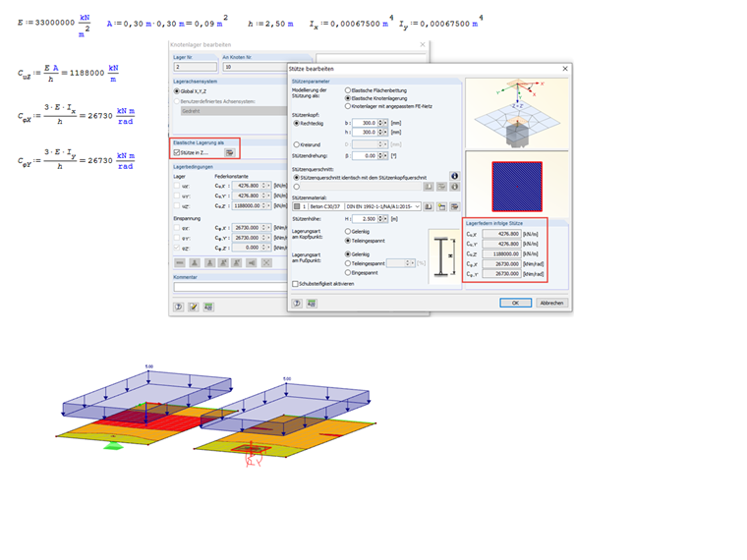Click Cφ,X' value 26730.000 in Lagerfedern panel
Screen dimensions: 747x560
501,264
